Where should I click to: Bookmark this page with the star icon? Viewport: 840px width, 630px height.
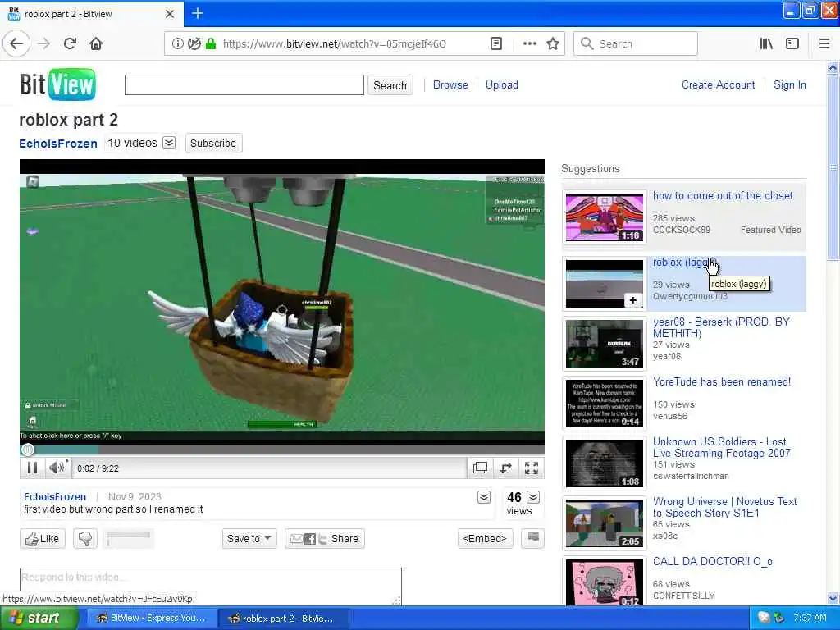pos(553,44)
